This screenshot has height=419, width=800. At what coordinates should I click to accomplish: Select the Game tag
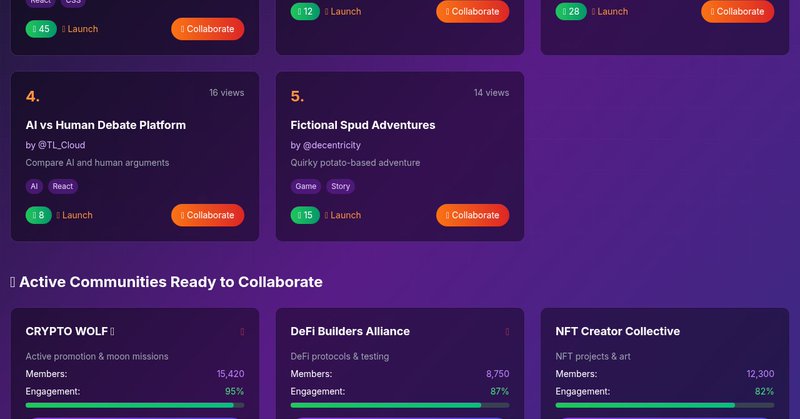point(306,186)
